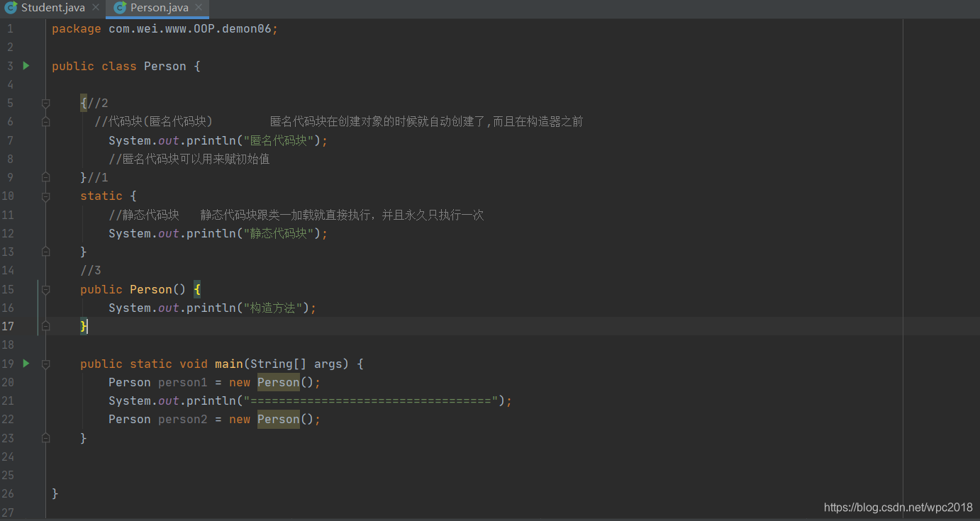The image size is (980, 521).
Task: Click line number 1 in the gutter
Action: click(11, 29)
